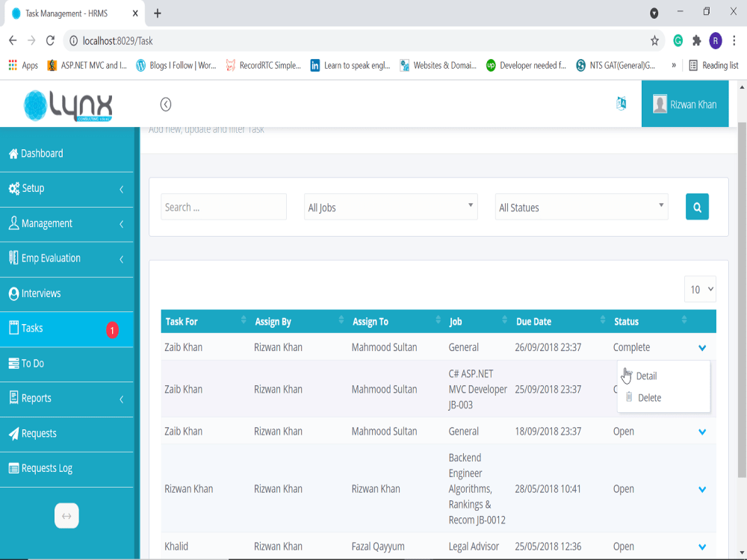Click the browser reload icon
The width and height of the screenshot is (747, 560).
(x=50, y=40)
